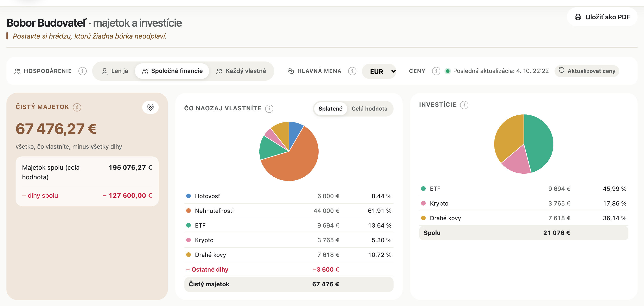Image resolution: width=644 pixels, height=306 pixels.
Task: Click the 195 076,27 € total assets value
Action: (130, 167)
